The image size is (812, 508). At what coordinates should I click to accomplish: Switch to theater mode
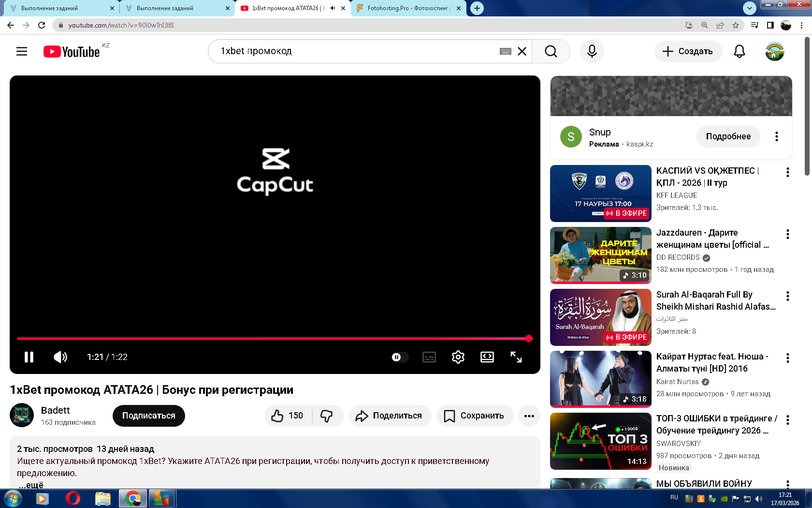tap(487, 357)
